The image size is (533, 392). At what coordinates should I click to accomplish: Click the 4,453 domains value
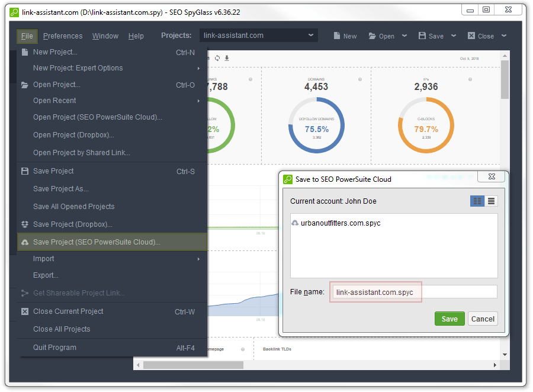(x=316, y=86)
